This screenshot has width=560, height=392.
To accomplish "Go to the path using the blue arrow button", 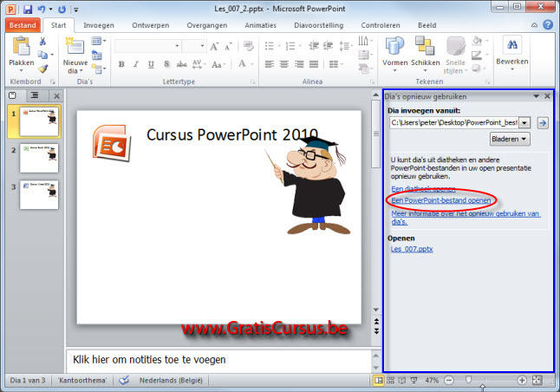I will point(543,123).
